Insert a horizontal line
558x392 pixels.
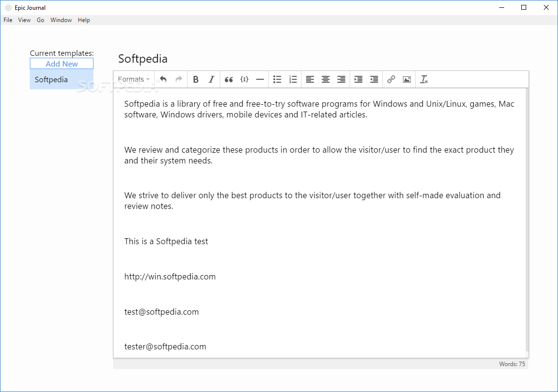260,79
